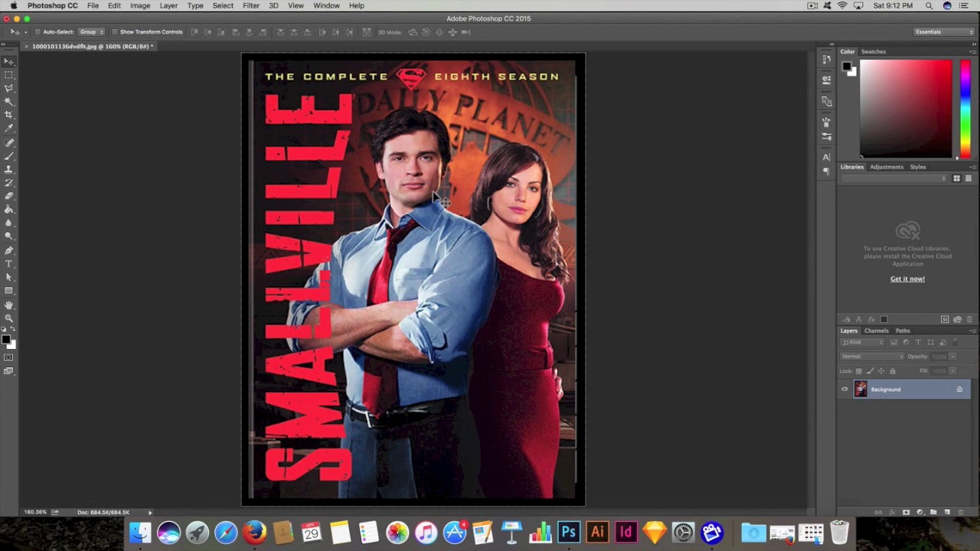Hide the Background layer eye icon
The height and width of the screenshot is (551, 980).
tap(844, 390)
